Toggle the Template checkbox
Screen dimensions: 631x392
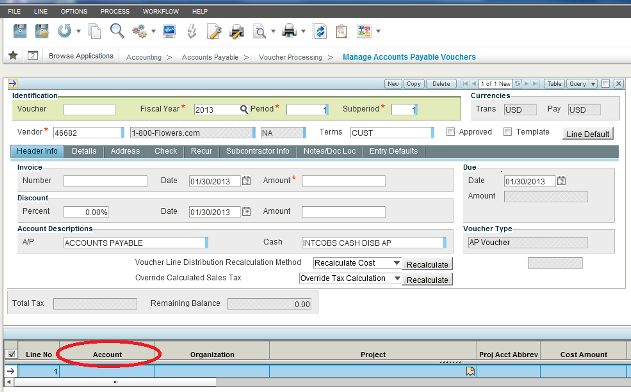click(507, 132)
